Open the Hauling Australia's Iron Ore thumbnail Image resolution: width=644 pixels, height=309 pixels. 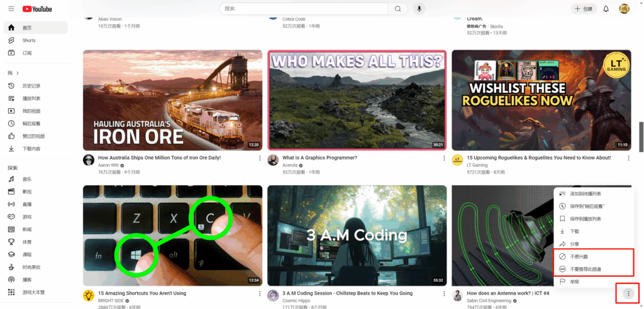(172, 100)
